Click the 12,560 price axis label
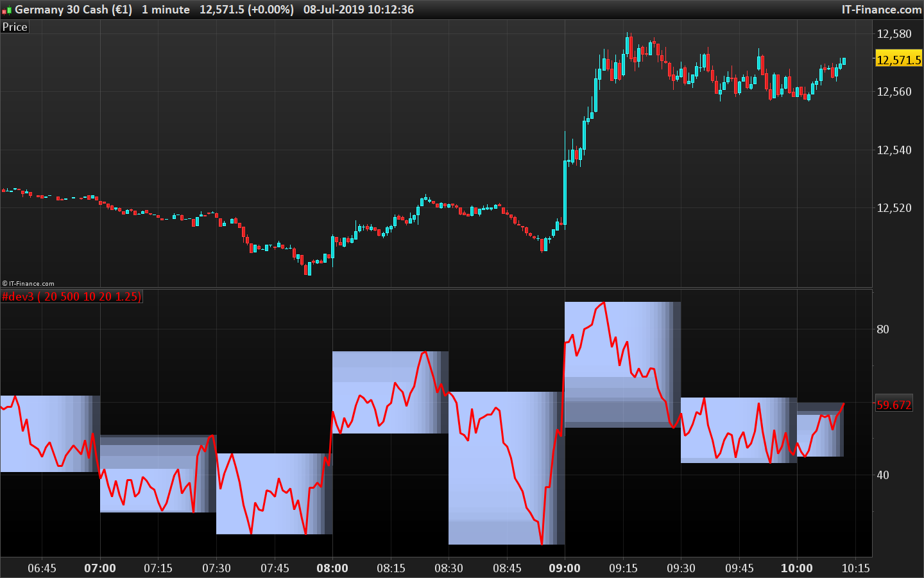 pyautogui.click(x=894, y=92)
